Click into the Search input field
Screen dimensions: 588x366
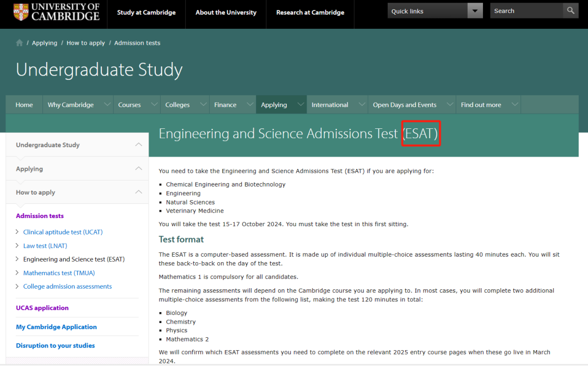point(526,11)
